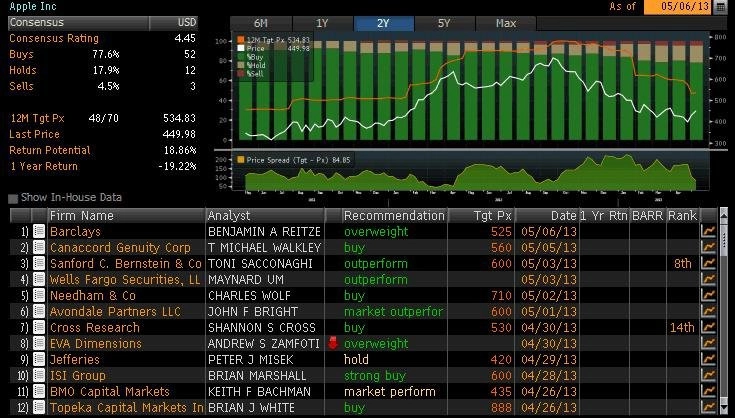The width and height of the screenshot is (735, 418).
Task: Show chart icon for Avondale Partners row
Action: (708, 311)
